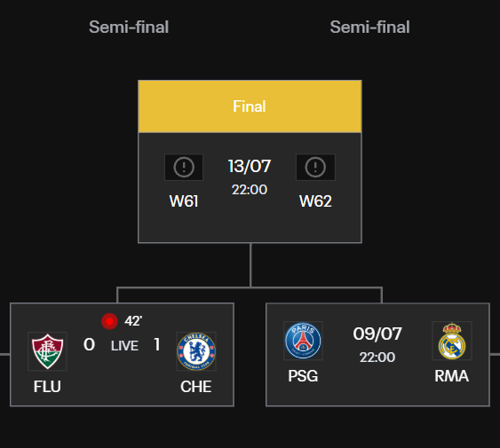Click Chelsea's score of 1
The height and width of the screenshot is (448, 500).
(157, 344)
